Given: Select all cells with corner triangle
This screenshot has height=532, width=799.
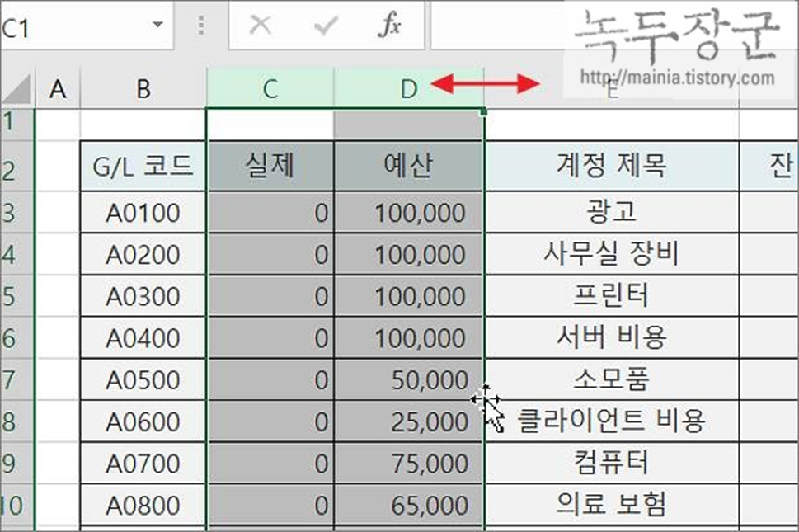Looking at the screenshot, I should tap(16, 88).
